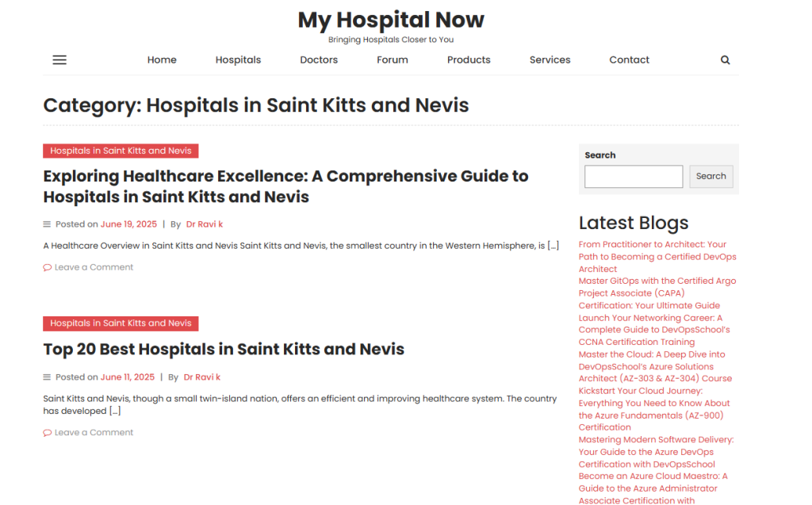This screenshot has height=505, width=812.
Task: Click the magnifier search icon in navbar
Action: (725, 60)
